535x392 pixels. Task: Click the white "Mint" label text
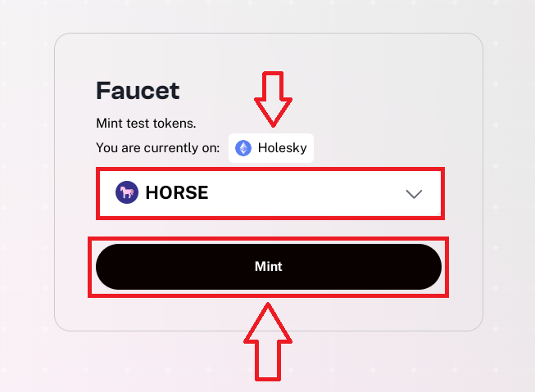click(269, 267)
